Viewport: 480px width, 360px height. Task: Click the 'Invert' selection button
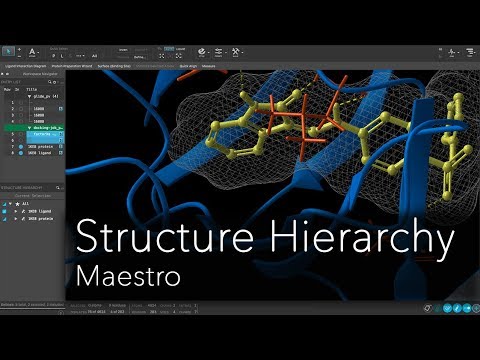pyautogui.click(x=123, y=50)
